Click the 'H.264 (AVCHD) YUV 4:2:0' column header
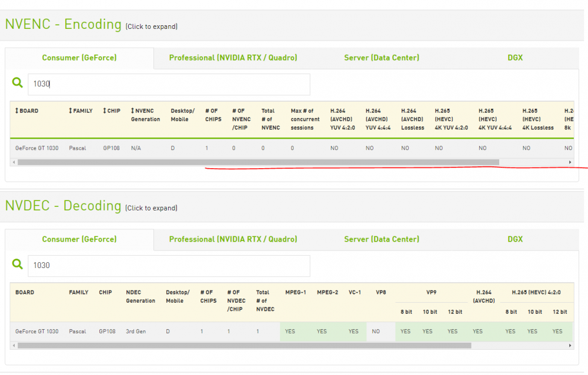 [x=342, y=119]
